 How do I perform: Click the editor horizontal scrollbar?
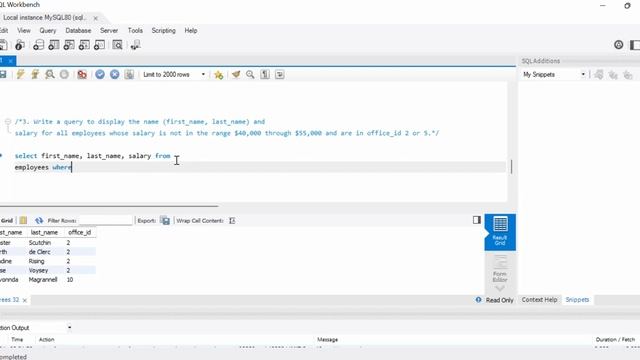(109, 206)
